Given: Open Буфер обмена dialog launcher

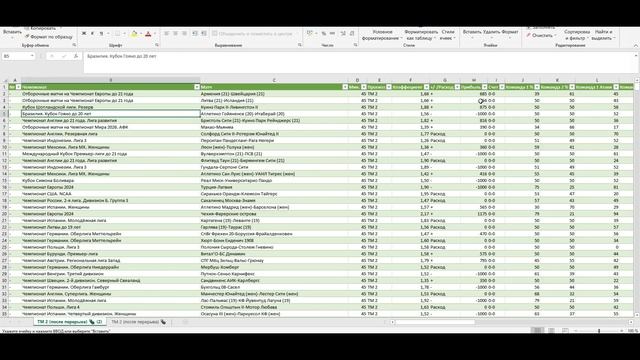Looking at the screenshot, I should point(74,45).
